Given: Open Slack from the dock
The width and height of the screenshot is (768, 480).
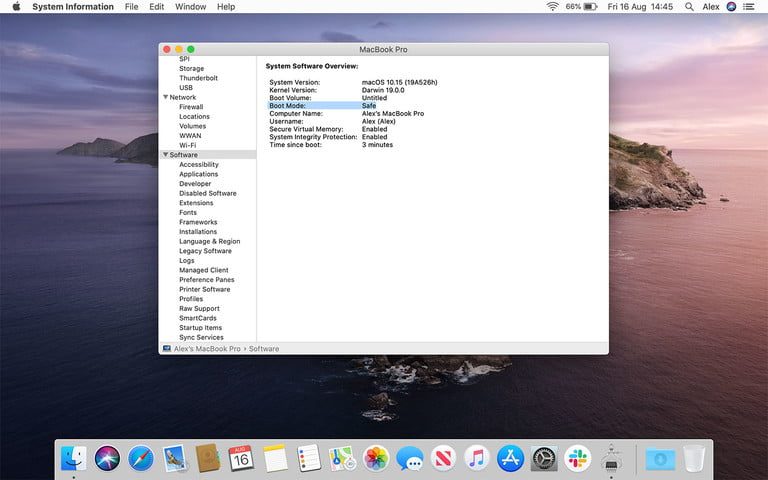Looking at the screenshot, I should coord(577,459).
